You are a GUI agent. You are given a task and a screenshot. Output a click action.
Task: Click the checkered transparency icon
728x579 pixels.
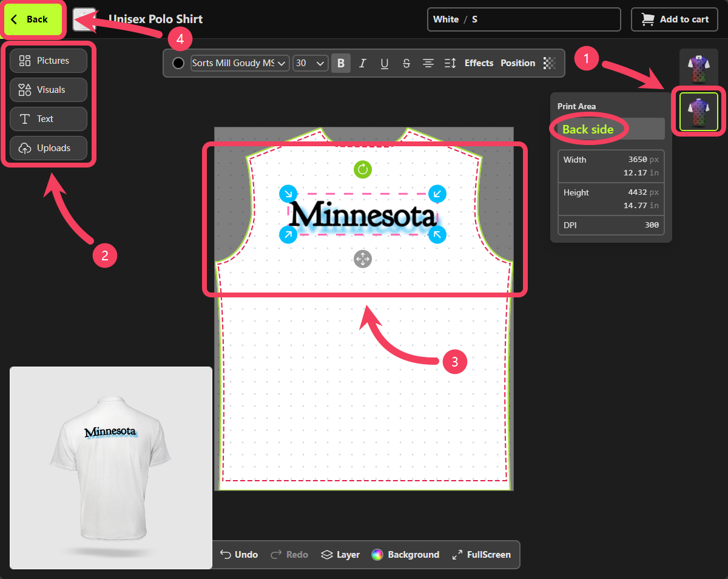point(550,63)
